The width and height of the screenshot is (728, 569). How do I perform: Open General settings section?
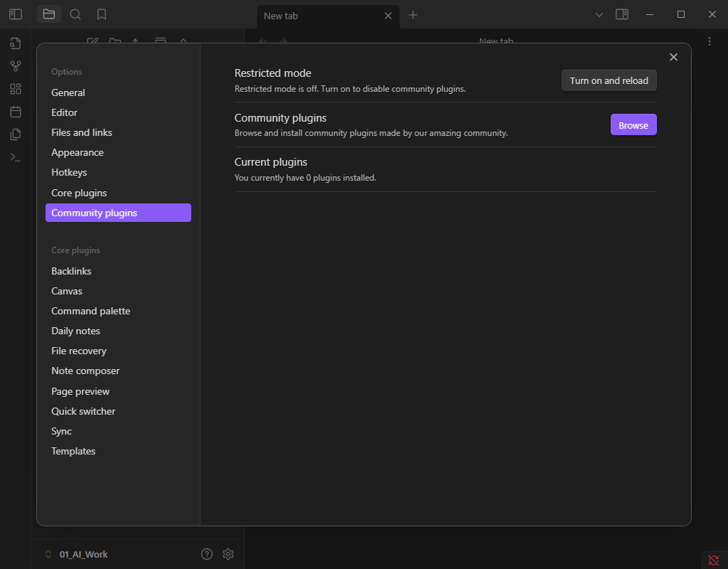tap(118, 92)
